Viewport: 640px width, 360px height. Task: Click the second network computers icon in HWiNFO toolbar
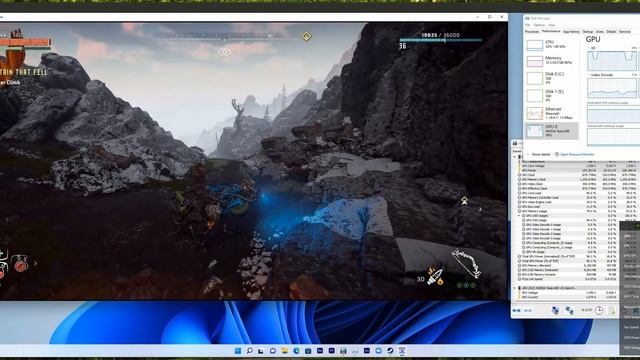569,310
